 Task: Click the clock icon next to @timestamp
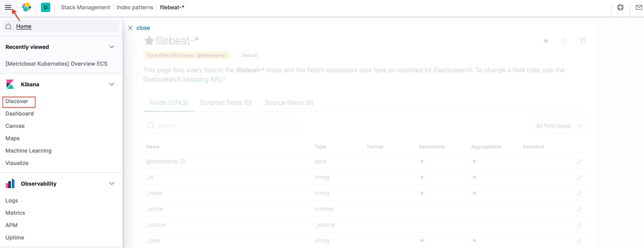pos(182,161)
